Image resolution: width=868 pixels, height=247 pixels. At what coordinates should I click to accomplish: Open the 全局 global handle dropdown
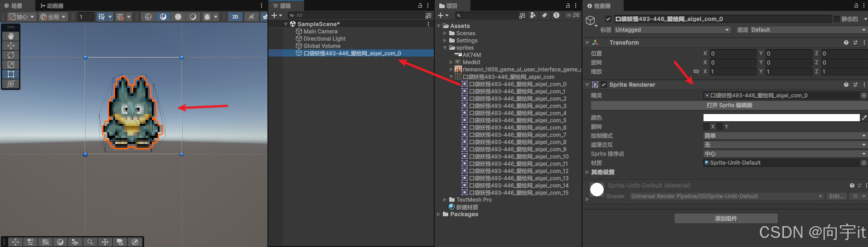click(53, 17)
